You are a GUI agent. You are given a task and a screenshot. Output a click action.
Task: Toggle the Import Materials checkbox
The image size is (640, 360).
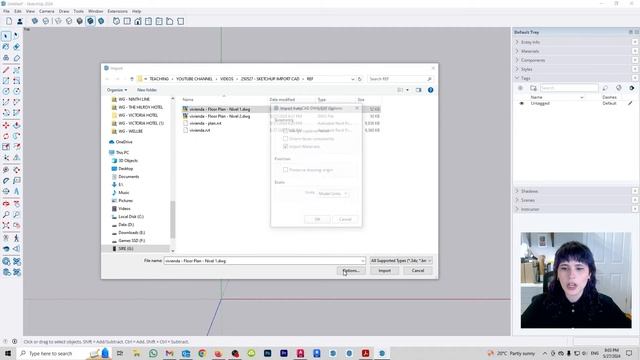286,146
